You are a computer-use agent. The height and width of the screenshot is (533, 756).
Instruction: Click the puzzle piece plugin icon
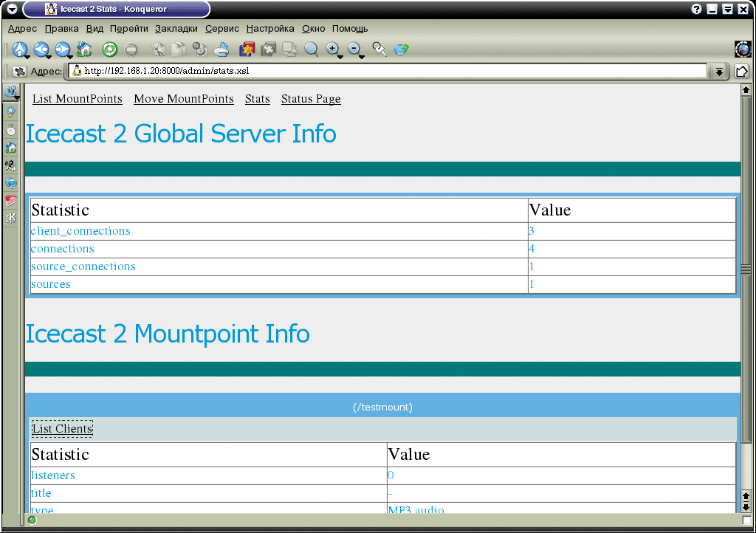[268, 49]
